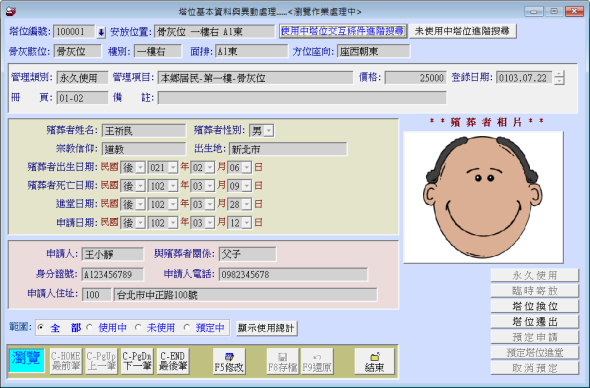Image resolution: width=590 pixels, height=388 pixels.
Task: Increment 登錄日期 with the up spinner
Action: 560,75
